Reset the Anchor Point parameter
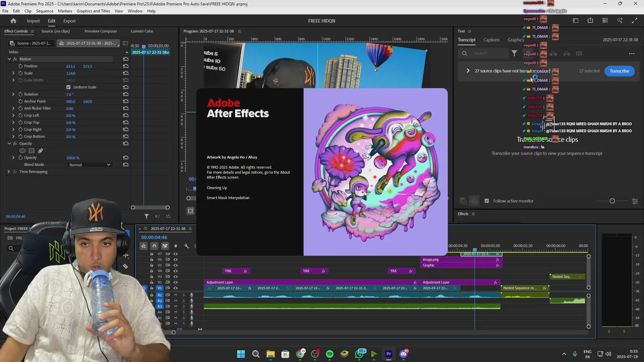This screenshot has height=362, width=644. click(x=125, y=101)
